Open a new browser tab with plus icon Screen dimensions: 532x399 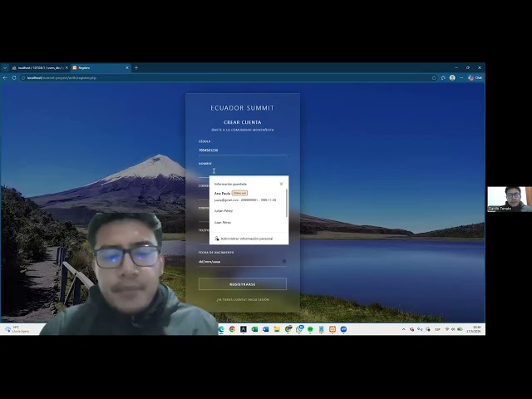point(136,68)
